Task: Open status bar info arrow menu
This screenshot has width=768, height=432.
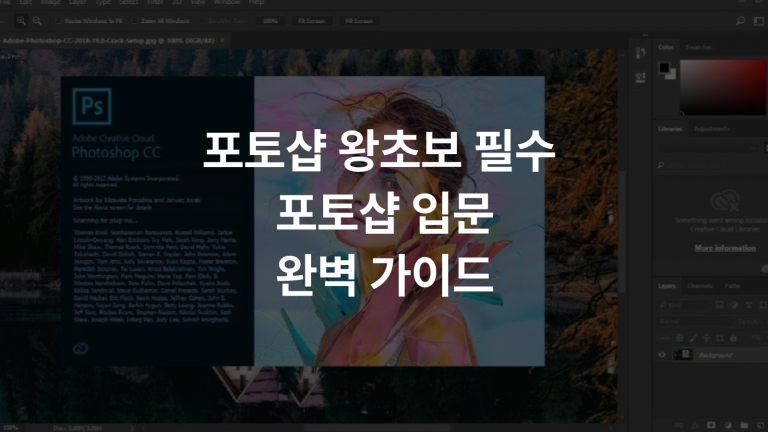Action: point(132,428)
